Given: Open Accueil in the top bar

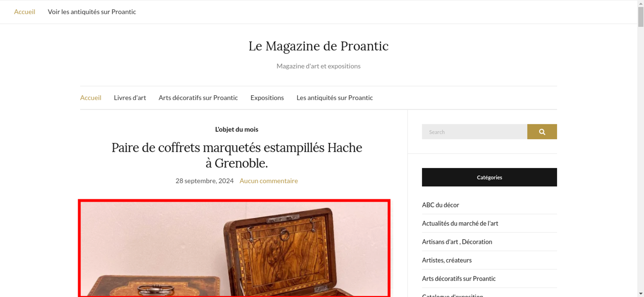Looking at the screenshot, I should pyautogui.click(x=24, y=12).
